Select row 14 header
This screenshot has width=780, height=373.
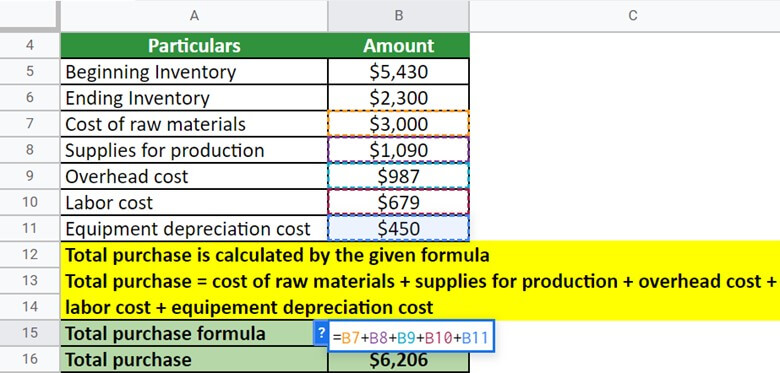(x=30, y=307)
